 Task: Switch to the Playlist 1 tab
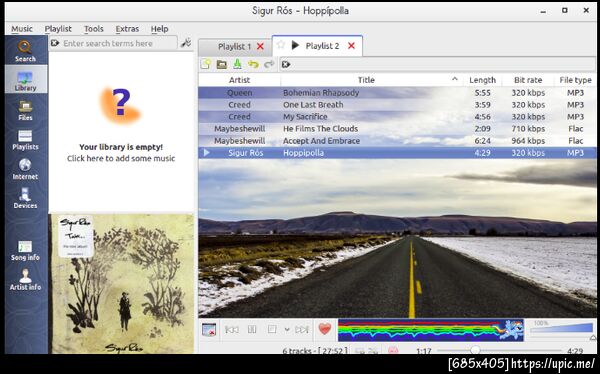pyautogui.click(x=234, y=47)
